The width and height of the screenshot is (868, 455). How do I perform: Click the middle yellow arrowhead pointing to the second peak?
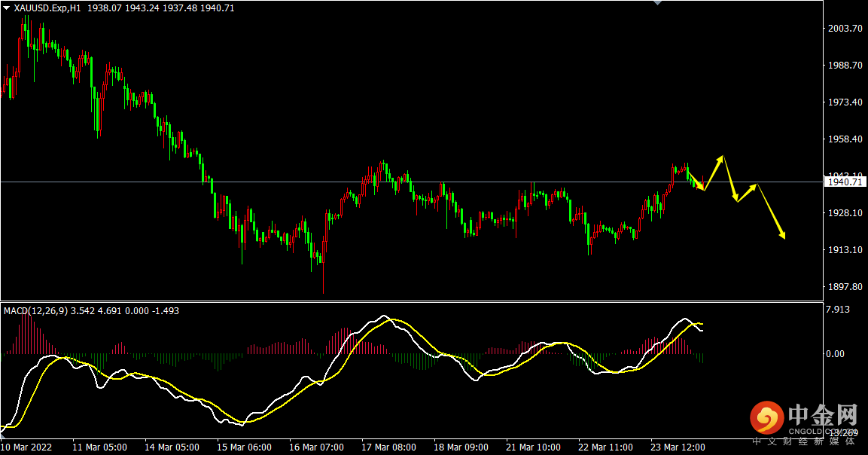click(754, 185)
